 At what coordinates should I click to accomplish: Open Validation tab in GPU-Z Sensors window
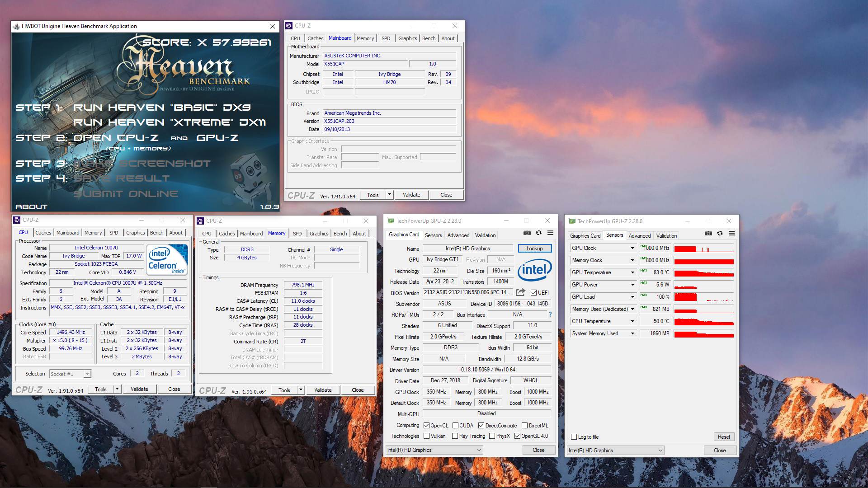click(666, 236)
